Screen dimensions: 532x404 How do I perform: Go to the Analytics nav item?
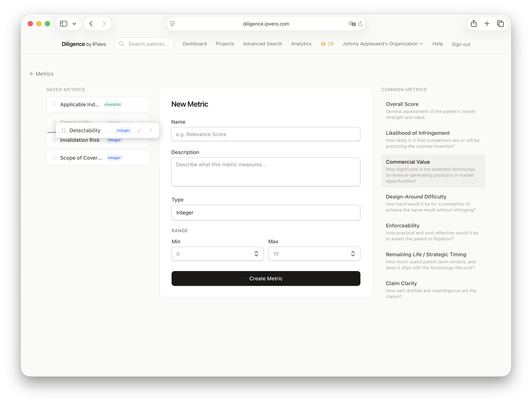(301, 44)
